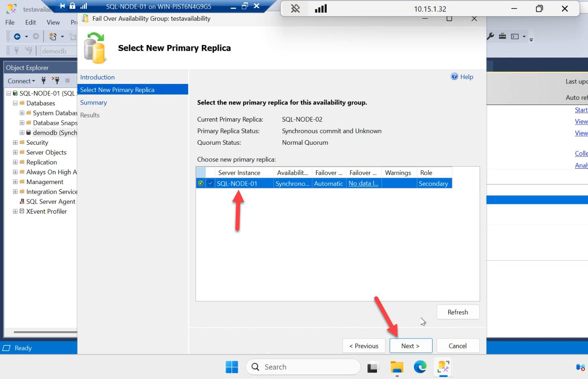Click the taskbar Search box
This screenshot has height=379, width=588.
coord(303,367)
